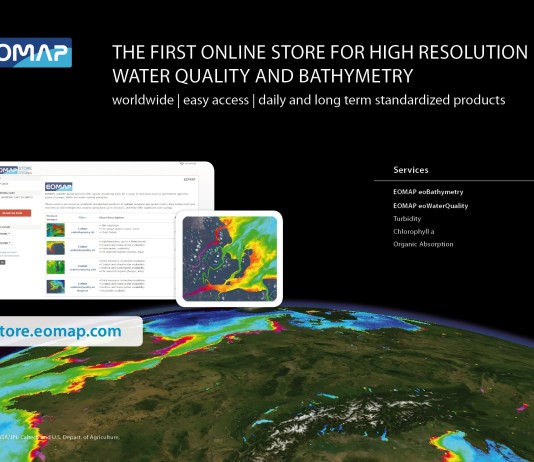The height and width of the screenshot is (462, 534).
Task: Select the third product's green thumbnail
Action: coord(56,267)
